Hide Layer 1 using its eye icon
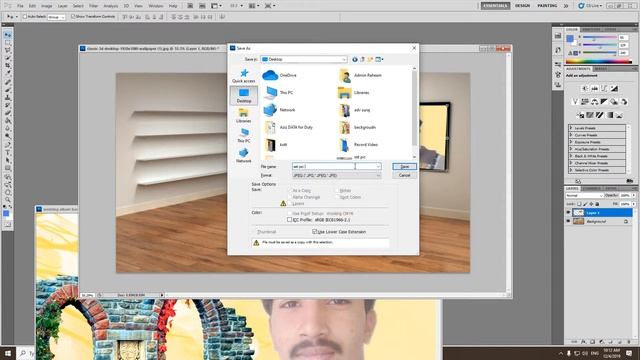640x360 pixels. pyautogui.click(x=568, y=213)
